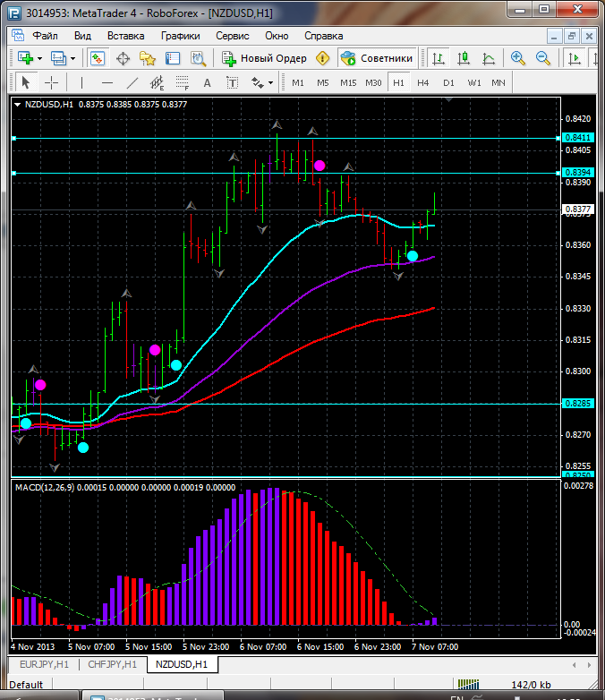The height and width of the screenshot is (700, 605).
Task: Zoom out on the chart
Action: coord(543,58)
